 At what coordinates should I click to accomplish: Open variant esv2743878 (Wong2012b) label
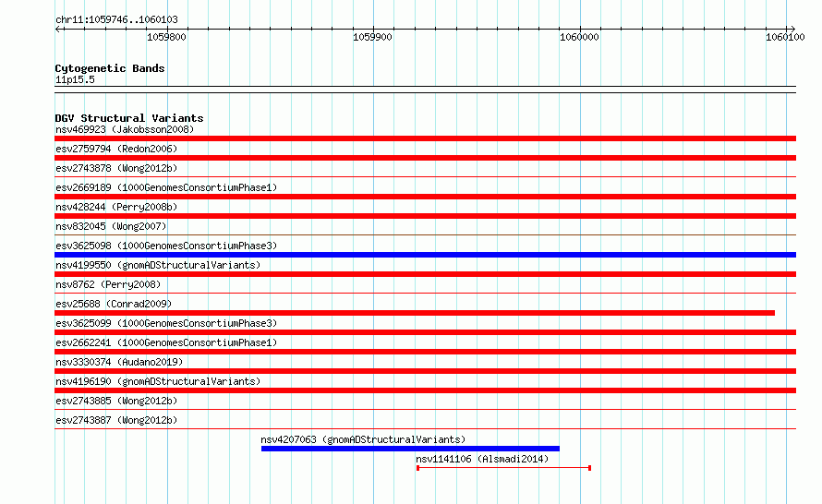click(x=116, y=168)
